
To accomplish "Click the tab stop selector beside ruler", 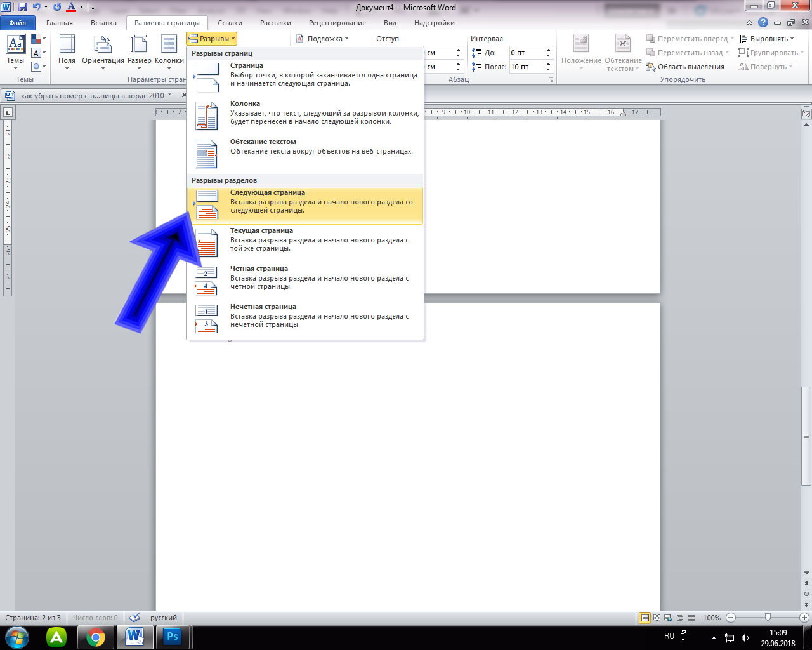I will pos(8,112).
